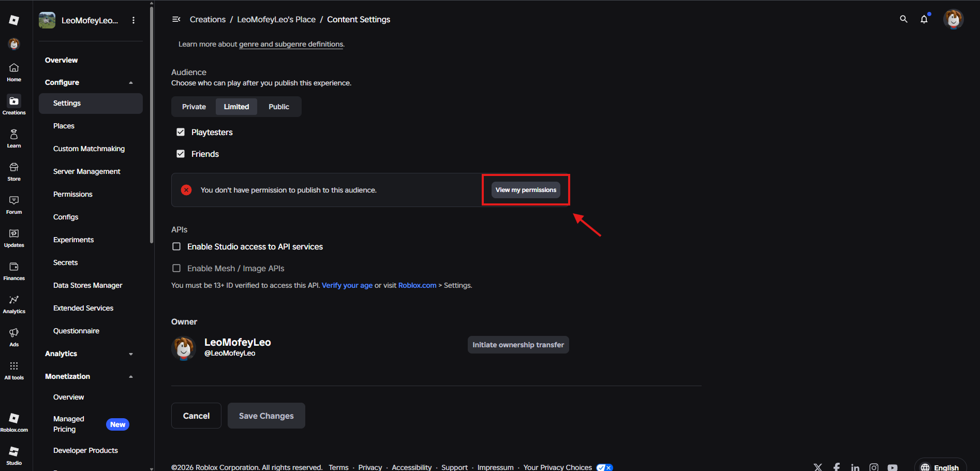The image size is (980, 471).
Task: Click the Creations breadcrumb
Action: [x=207, y=19]
